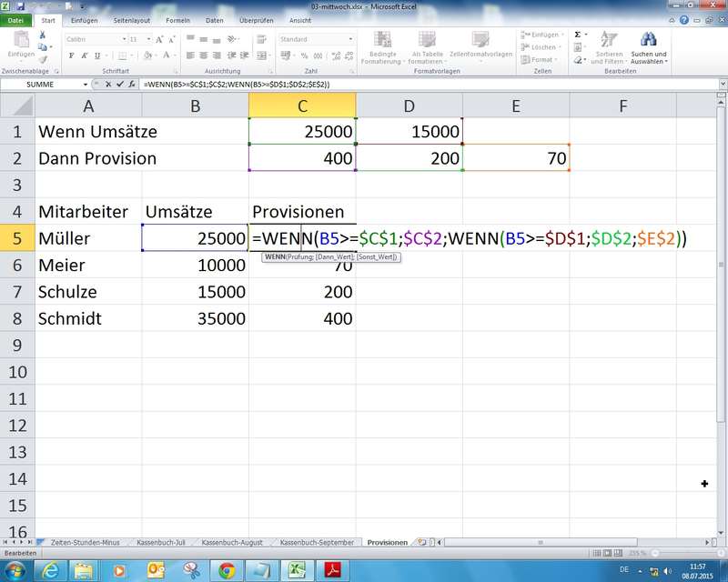This screenshot has width=728, height=582.
Task: Cancel formula entry with the X icon
Action: [x=109, y=84]
